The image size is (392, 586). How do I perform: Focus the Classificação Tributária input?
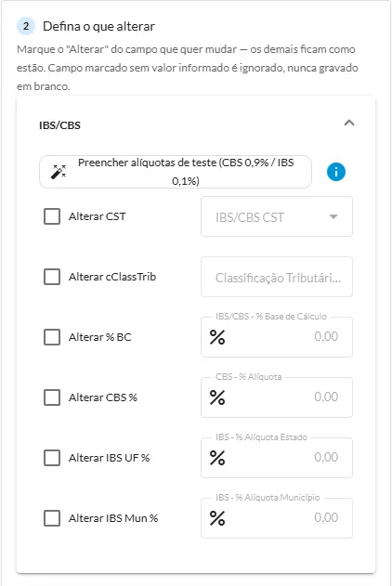(277, 277)
